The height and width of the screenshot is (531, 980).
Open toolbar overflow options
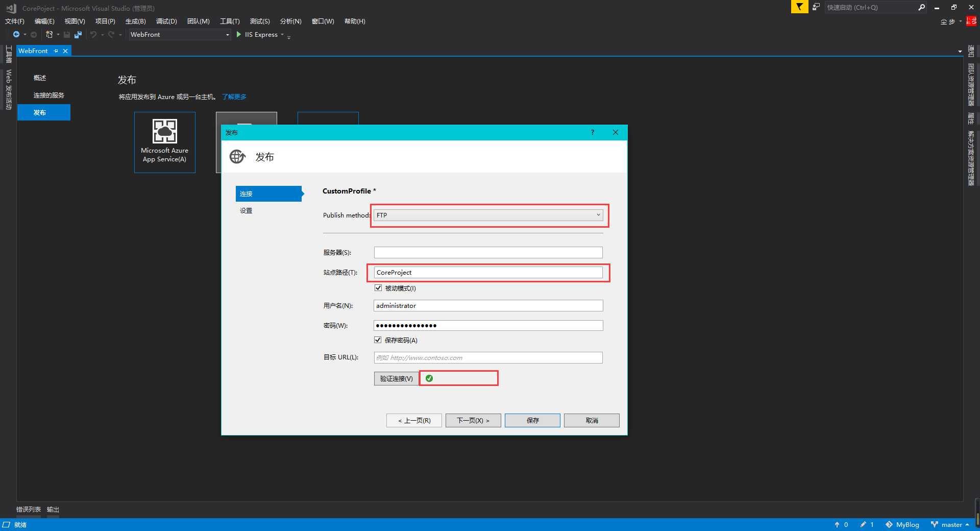pyautogui.click(x=289, y=36)
